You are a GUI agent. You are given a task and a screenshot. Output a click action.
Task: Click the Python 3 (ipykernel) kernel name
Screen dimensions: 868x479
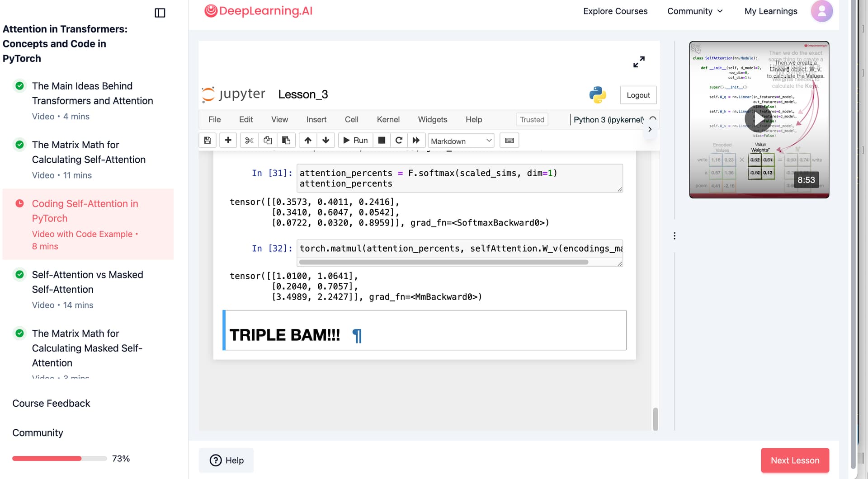coord(609,119)
